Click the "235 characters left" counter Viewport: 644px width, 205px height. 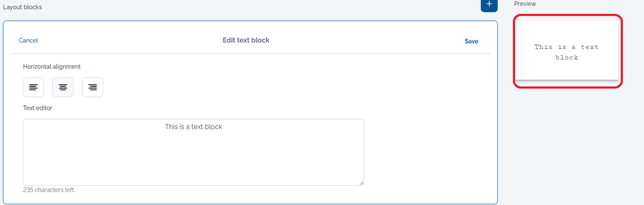[49, 190]
